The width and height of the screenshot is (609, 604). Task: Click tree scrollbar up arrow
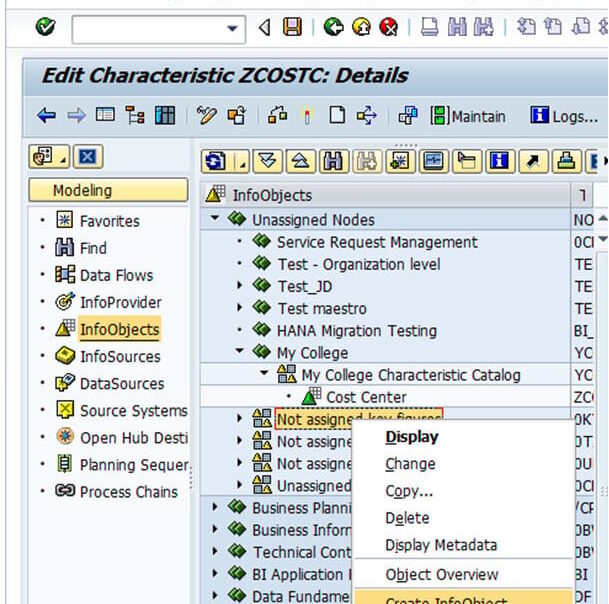click(602, 219)
